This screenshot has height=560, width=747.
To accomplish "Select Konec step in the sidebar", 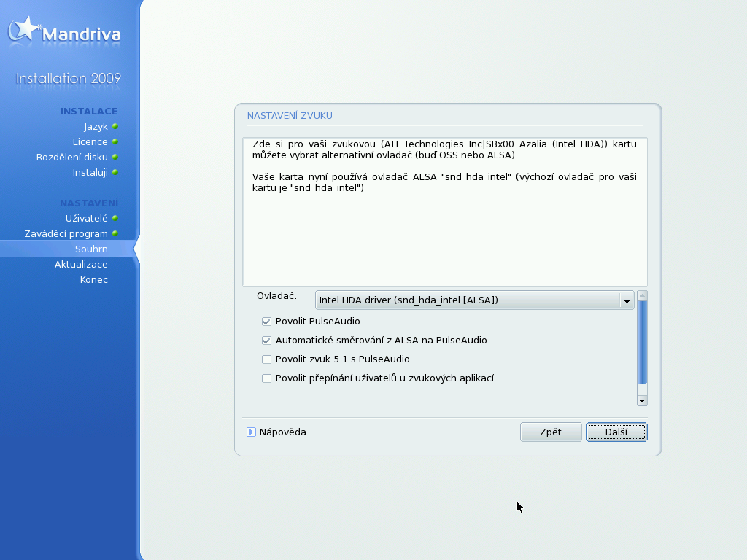I will click(94, 279).
